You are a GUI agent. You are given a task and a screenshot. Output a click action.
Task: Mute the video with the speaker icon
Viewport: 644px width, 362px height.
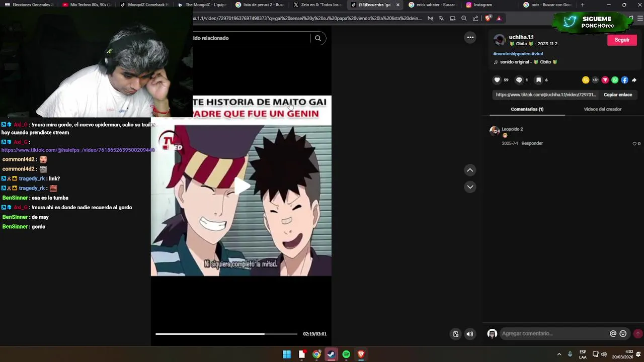click(x=469, y=334)
